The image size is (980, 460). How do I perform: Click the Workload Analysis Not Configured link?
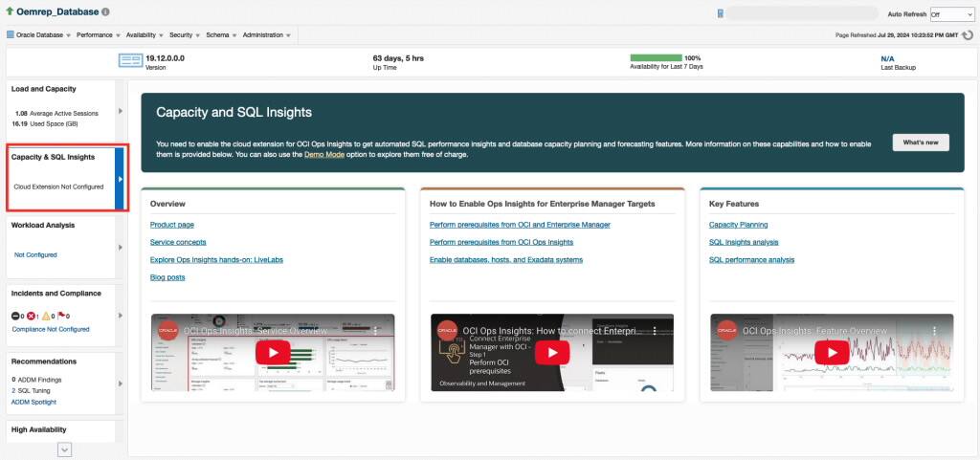click(x=35, y=254)
